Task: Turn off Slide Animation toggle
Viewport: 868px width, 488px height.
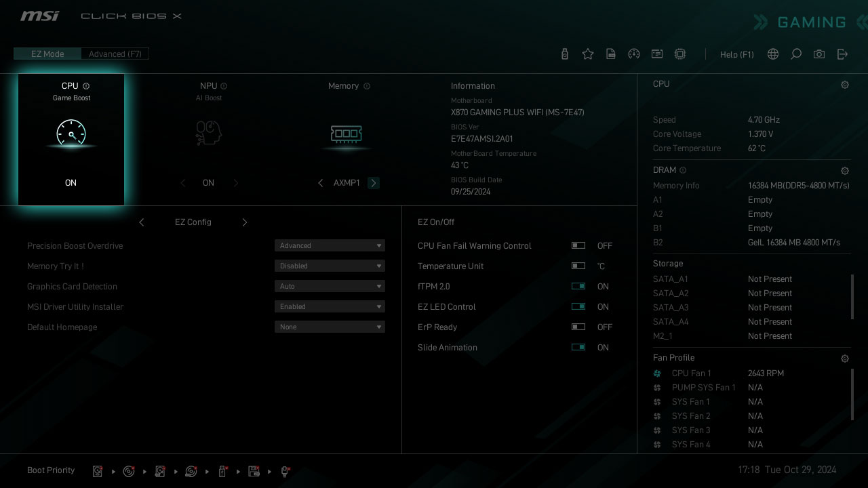Action: (578, 348)
